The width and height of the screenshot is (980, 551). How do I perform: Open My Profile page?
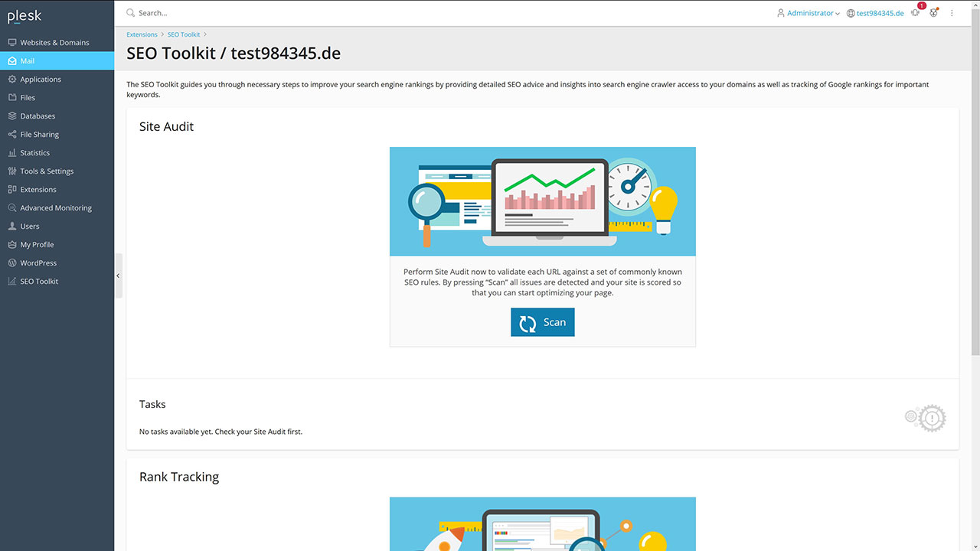pos(57,245)
